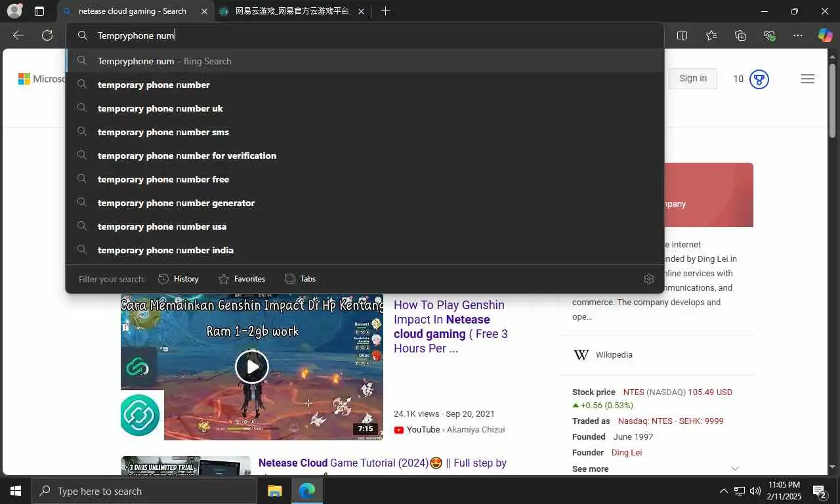Expand See more in knowledge panel
This screenshot has height=504, width=840.
(x=656, y=469)
